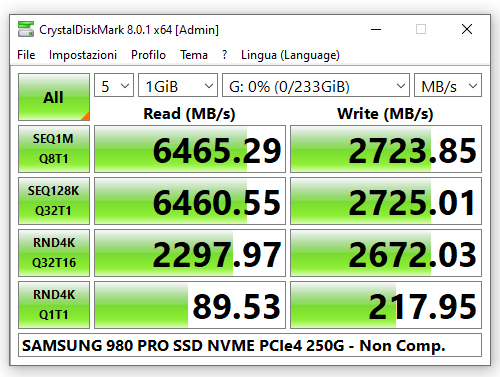This screenshot has height=377, width=500.
Task: Click the RND4K Q1T1 read result 89.53
Action: [190, 305]
